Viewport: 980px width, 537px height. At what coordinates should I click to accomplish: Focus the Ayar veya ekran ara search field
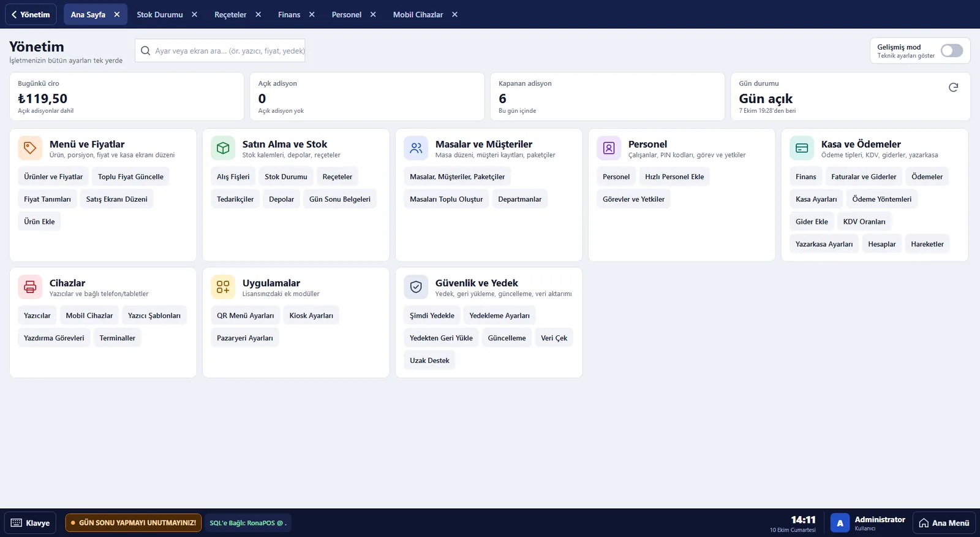(x=220, y=51)
